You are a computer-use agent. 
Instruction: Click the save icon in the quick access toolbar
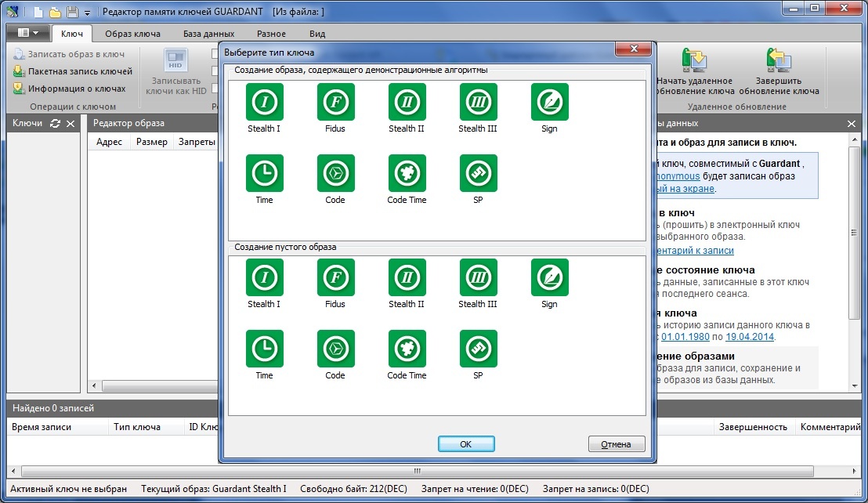click(x=72, y=12)
